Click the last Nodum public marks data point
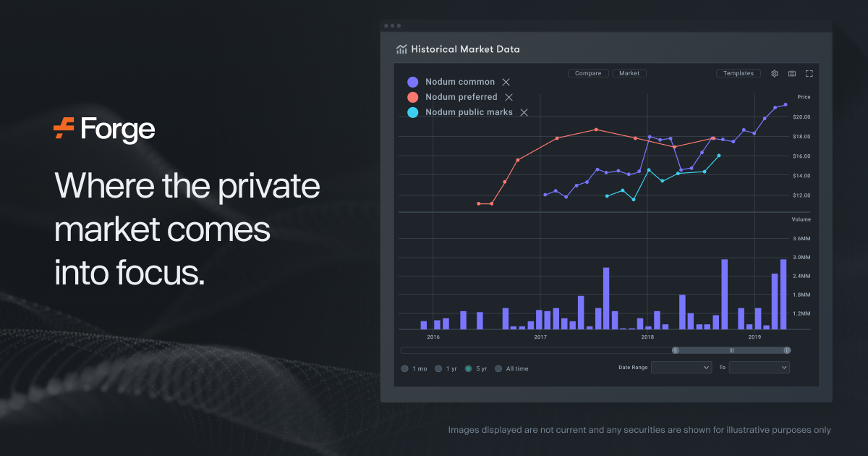This screenshot has height=456, width=868. point(718,156)
